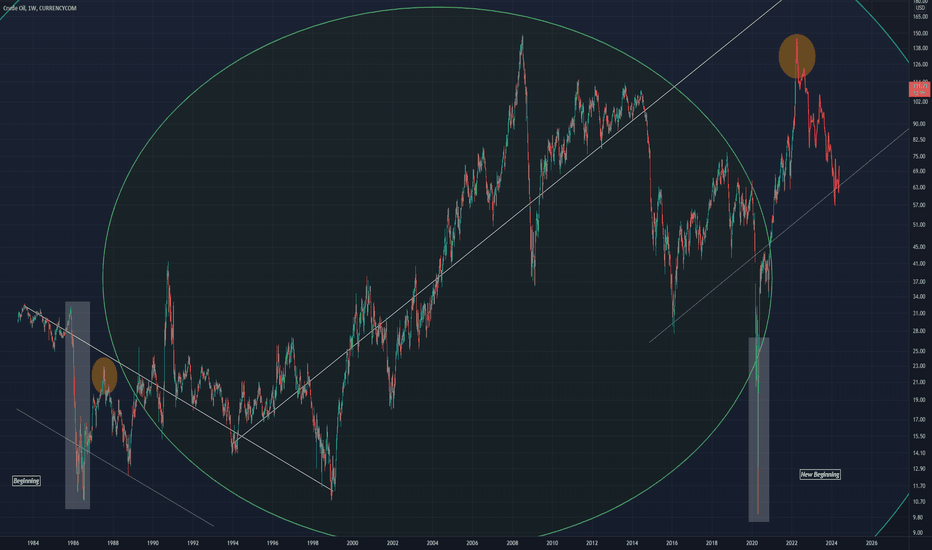Image resolution: width=932 pixels, height=550 pixels.
Task: Click the 9.80 price level on the axis
Action: click(x=920, y=518)
